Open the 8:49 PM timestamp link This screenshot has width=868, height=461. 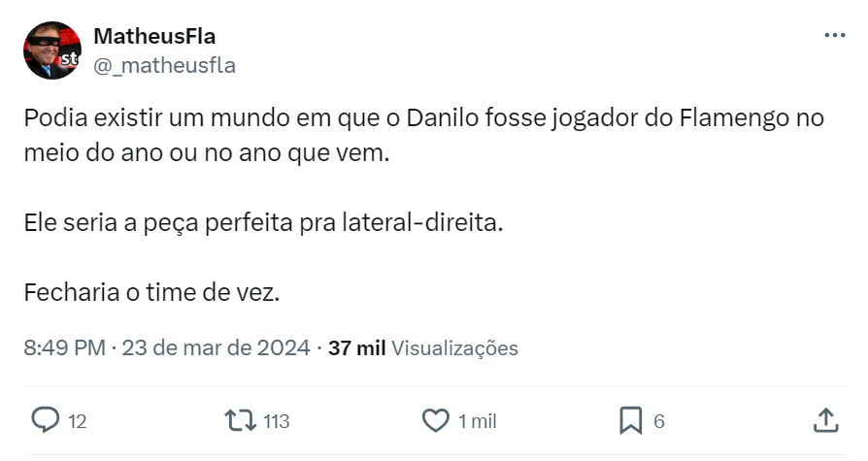tap(63, 347)
